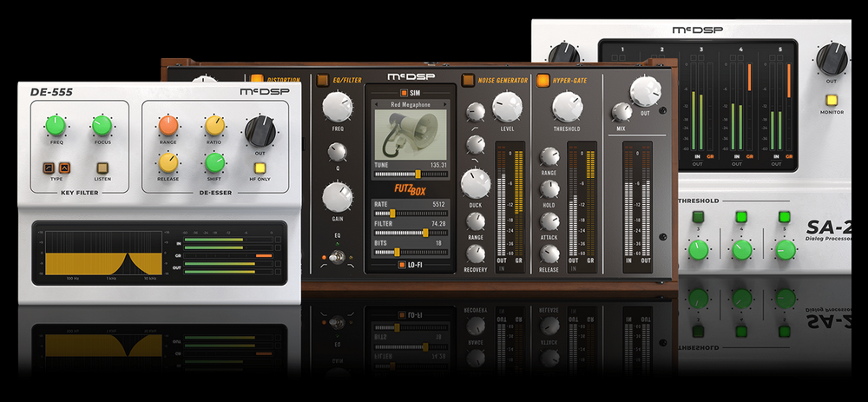
Task: Click the FILTER value 74.28
Action: tap(437, 224)
